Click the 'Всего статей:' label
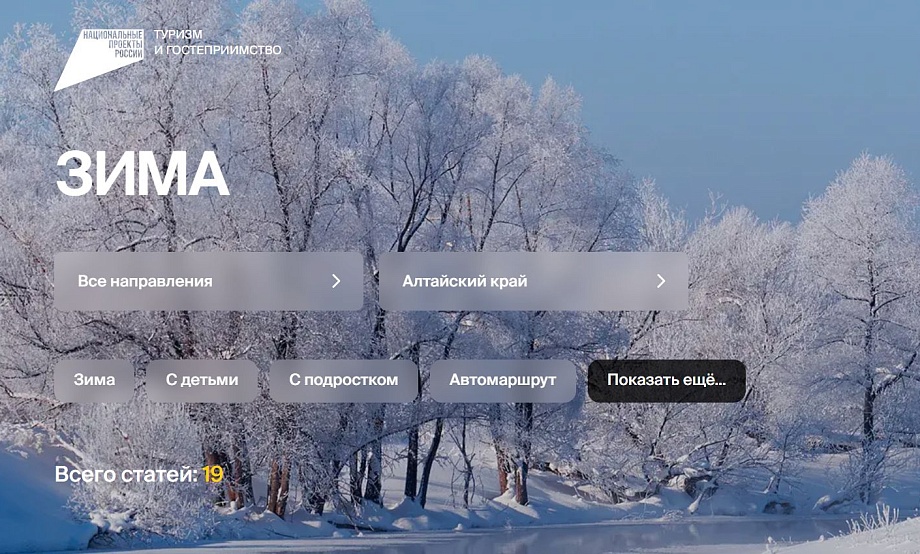The height and width of the screenshot is (554, 920). 126,474
